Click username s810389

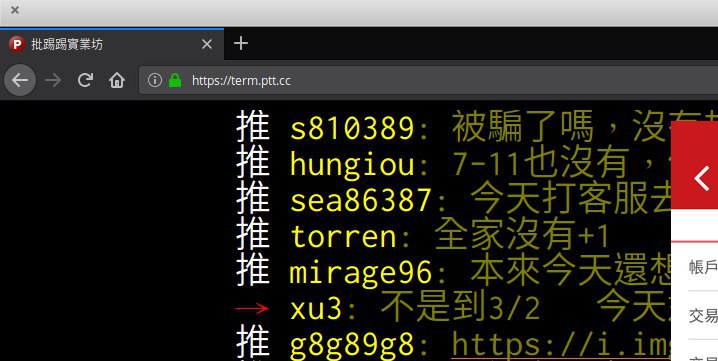[x=352, y=129]
